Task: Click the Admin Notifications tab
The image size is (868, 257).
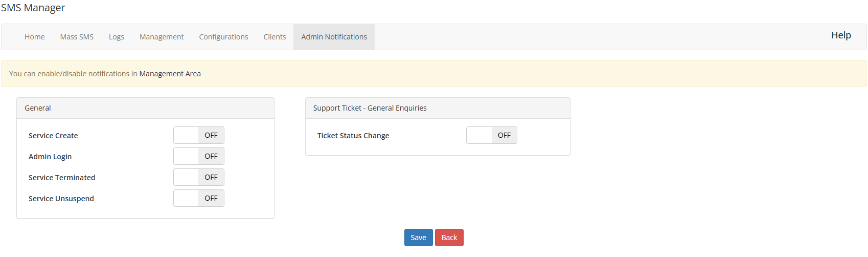Action: click(334, 37)
